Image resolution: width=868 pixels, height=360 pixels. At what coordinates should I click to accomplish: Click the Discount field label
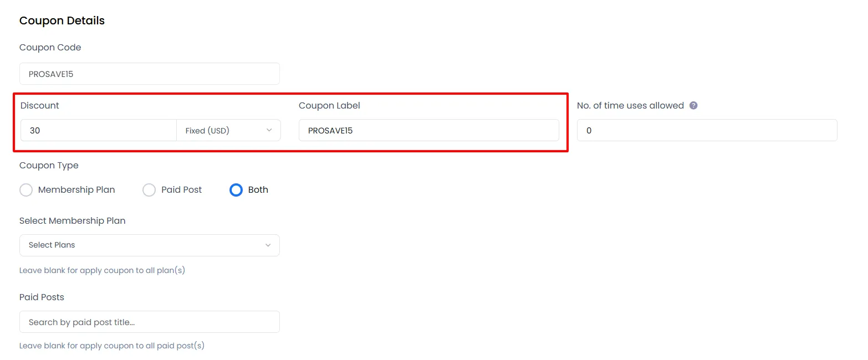tap(39, 105)
